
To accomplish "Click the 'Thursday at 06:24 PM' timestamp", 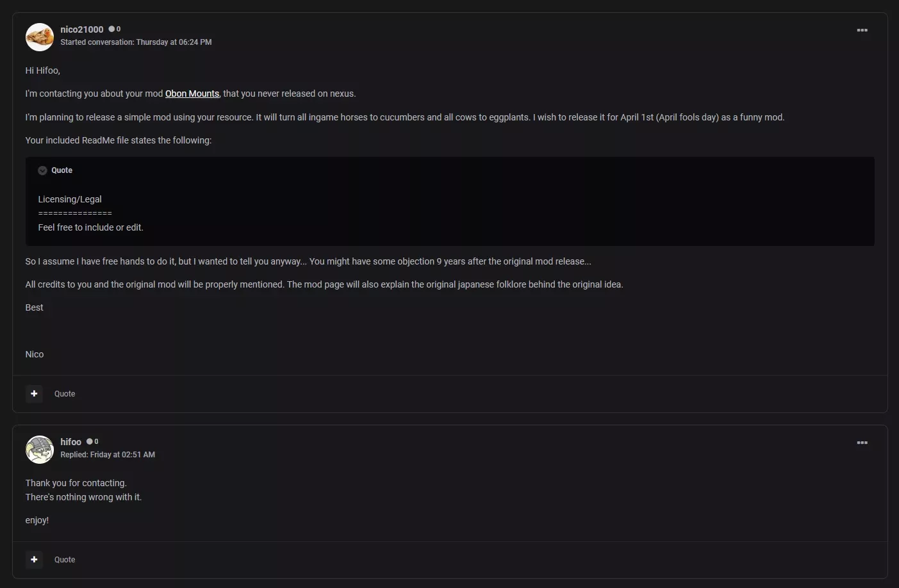I will click(174, 42).
